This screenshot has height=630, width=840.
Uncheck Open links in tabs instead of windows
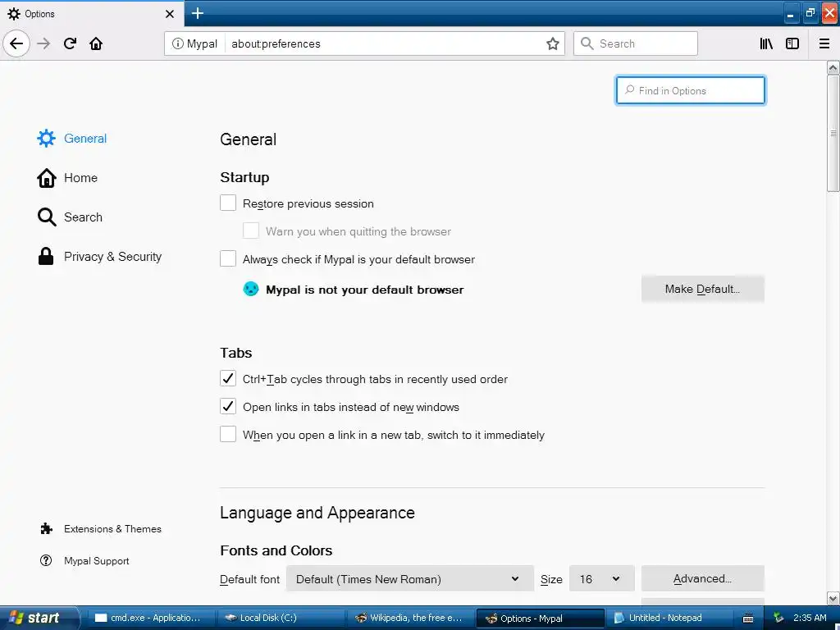(228, 406)
